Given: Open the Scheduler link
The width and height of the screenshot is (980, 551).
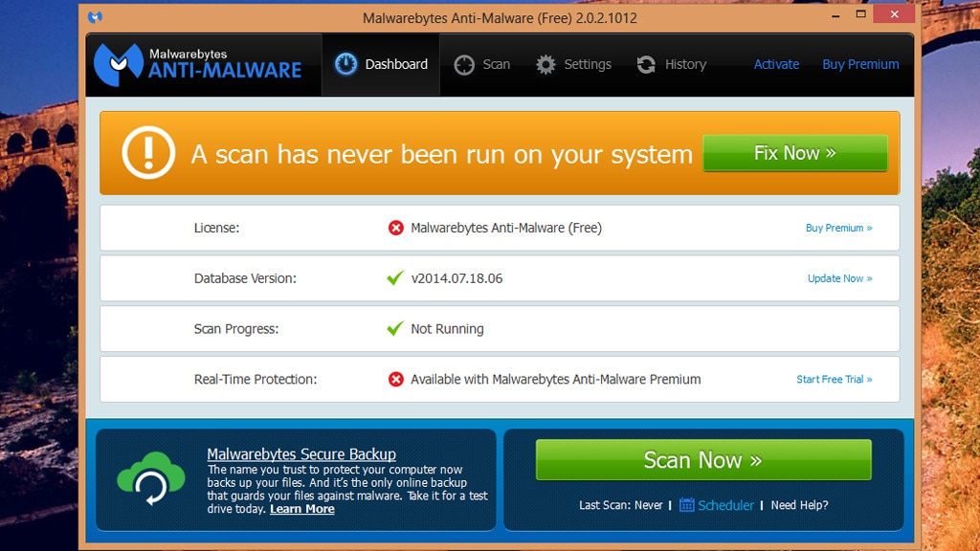Looking at the screenshot, I should [x=725, y=505].
